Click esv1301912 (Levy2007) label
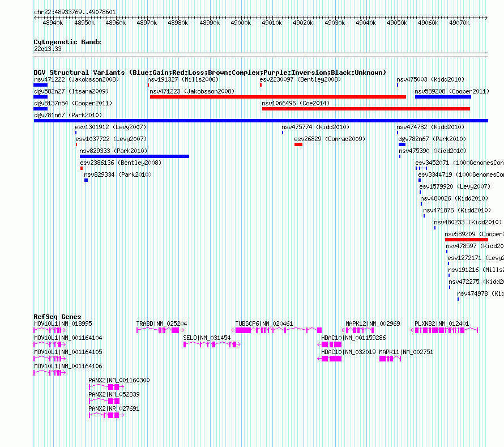The height and width of the screenshot is (447, 504). [x=110, y=127]
